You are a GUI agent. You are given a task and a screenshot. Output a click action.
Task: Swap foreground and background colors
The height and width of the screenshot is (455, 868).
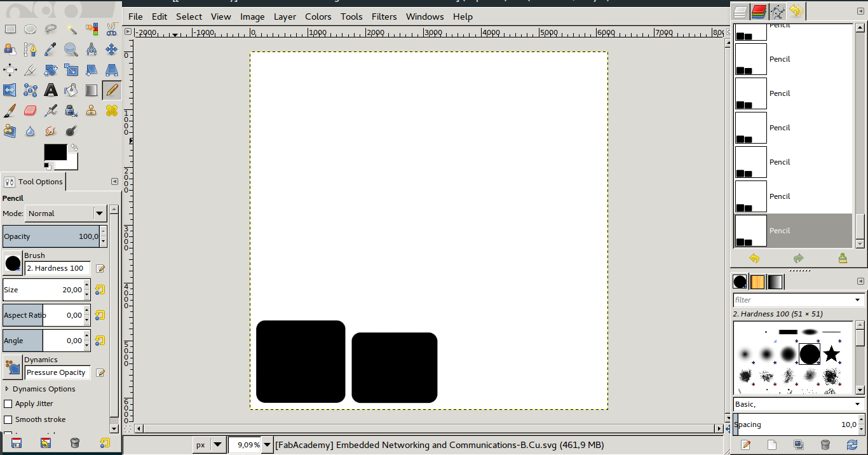tap(74, 147)
